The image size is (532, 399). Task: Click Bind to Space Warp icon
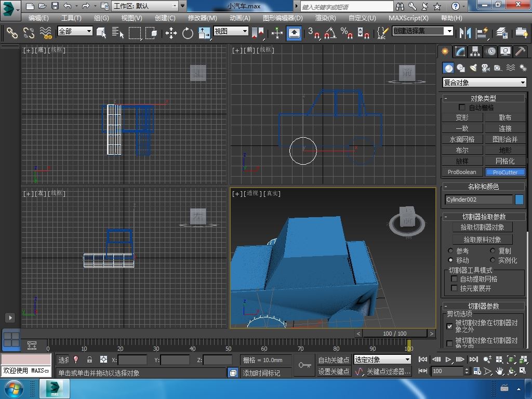46,33
